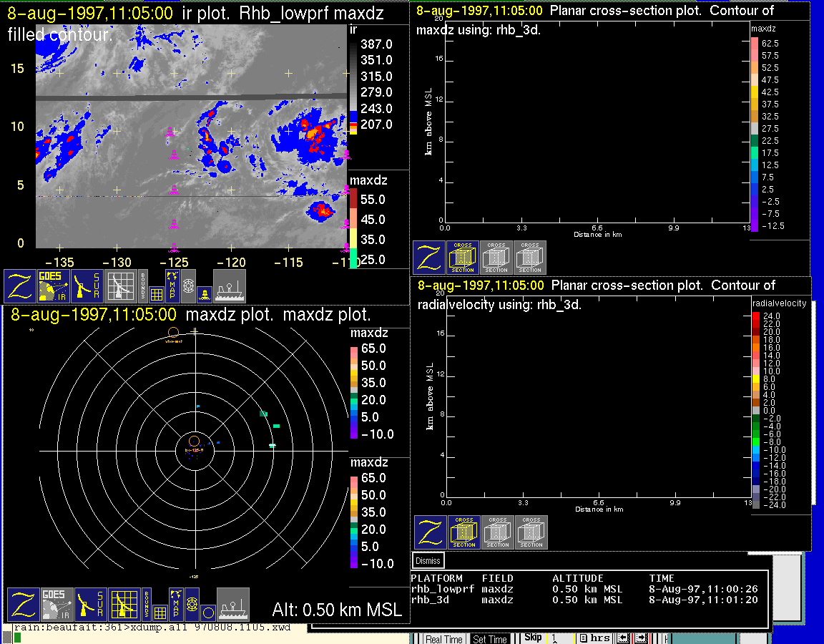Dismiss the platform overlay information window

(428, 561)
